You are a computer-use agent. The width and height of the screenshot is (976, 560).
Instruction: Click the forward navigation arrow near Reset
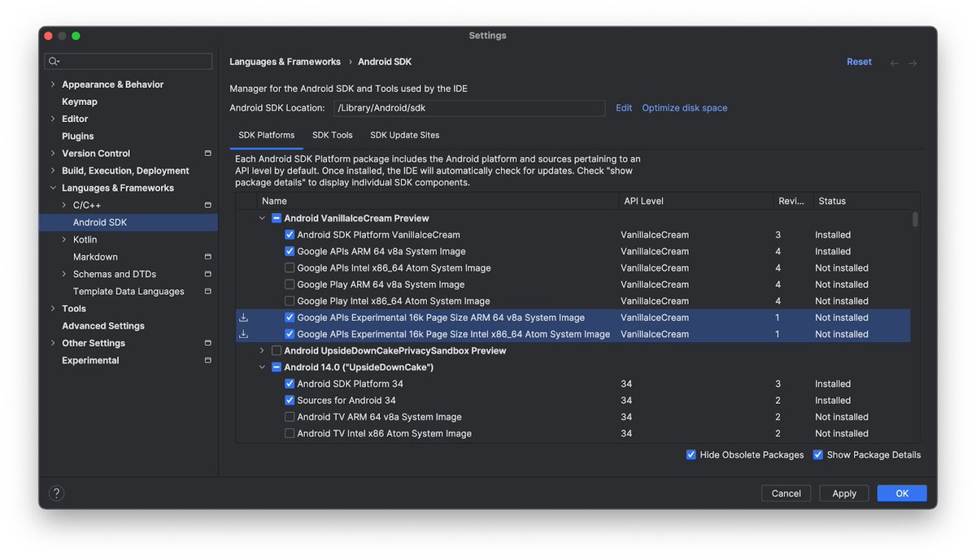[913, 63]
